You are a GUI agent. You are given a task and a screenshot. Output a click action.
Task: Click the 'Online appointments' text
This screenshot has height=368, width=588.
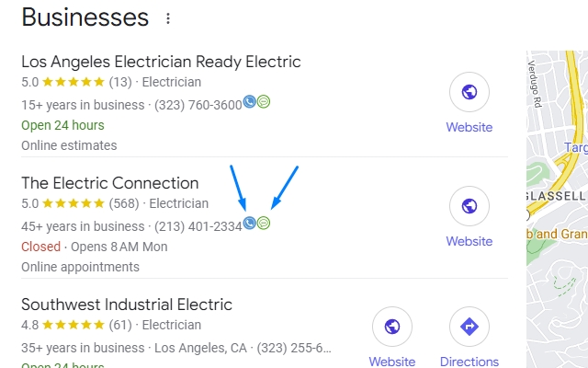tap(80, 267)
